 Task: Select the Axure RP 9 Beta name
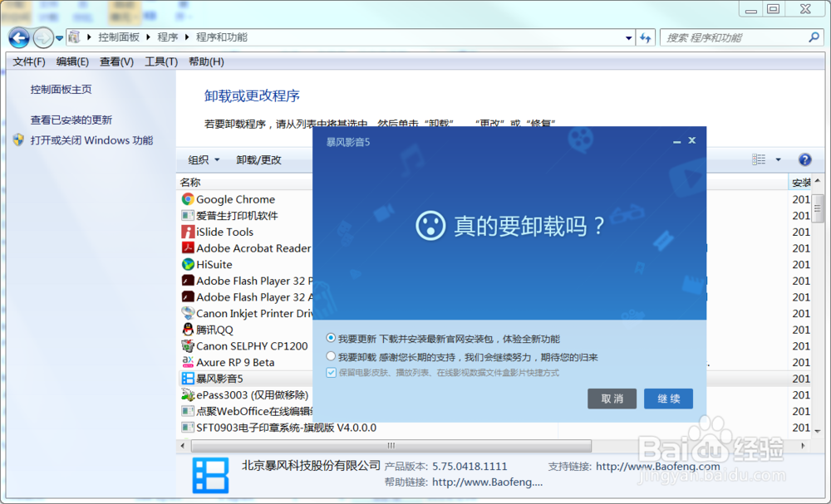(x=235, y=363)
